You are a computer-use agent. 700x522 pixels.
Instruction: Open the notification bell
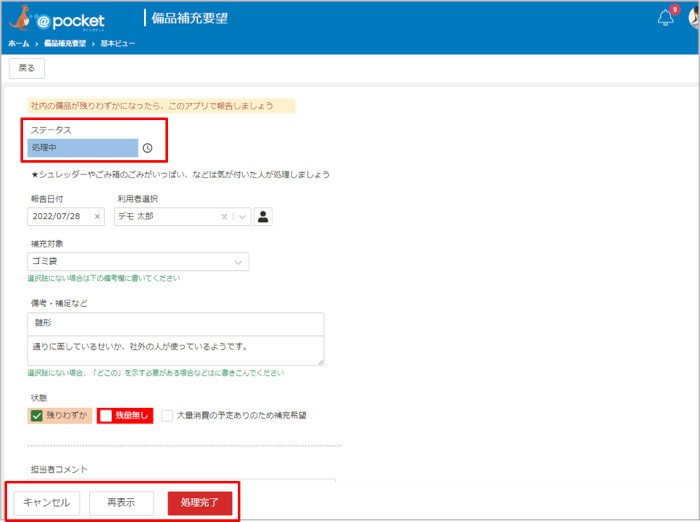coord(665,18)
